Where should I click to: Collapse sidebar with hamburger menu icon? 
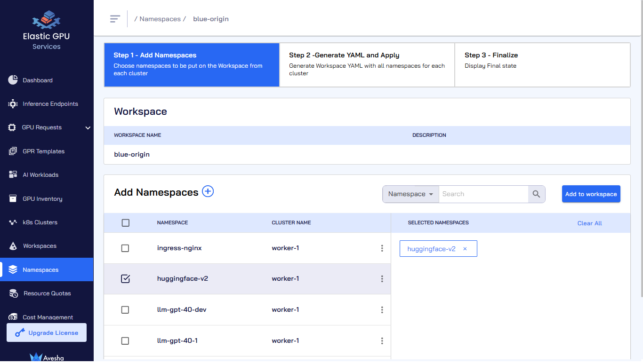click(115, 19)
